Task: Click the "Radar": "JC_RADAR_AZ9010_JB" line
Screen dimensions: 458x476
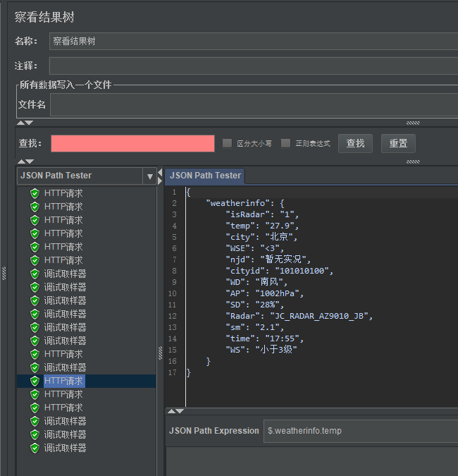Action: point(299,316)
